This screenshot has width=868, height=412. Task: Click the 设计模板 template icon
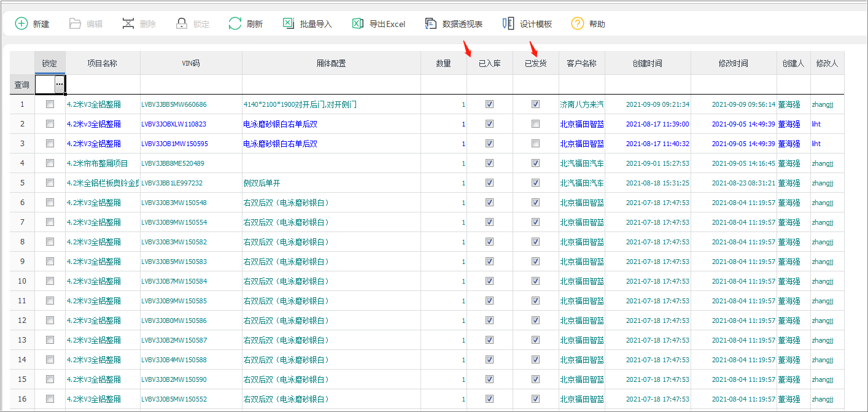(508, 23)
